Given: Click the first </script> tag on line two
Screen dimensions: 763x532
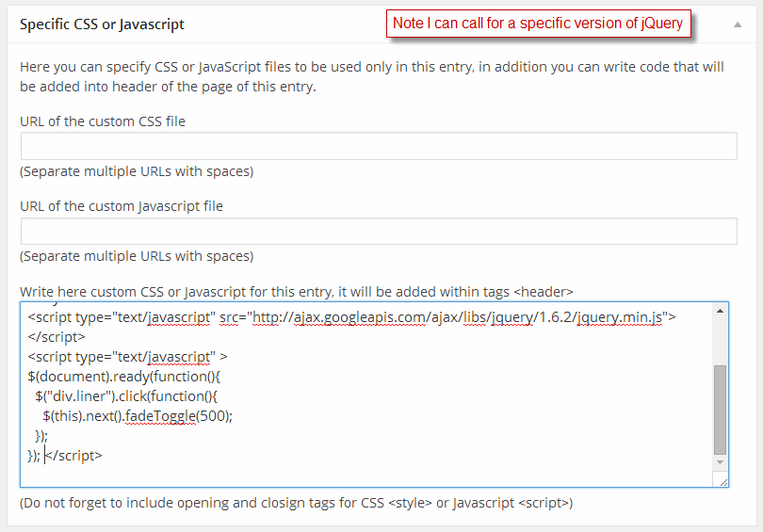Looking at the screenshot, I should click(57, 337).
